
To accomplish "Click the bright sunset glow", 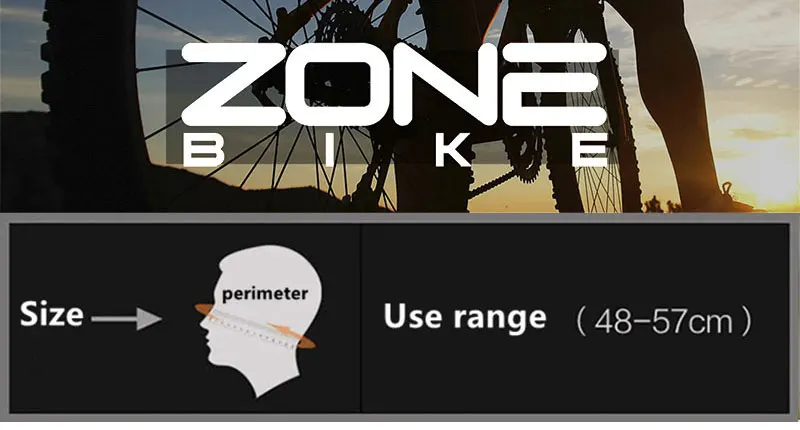I will pos(765,168).
